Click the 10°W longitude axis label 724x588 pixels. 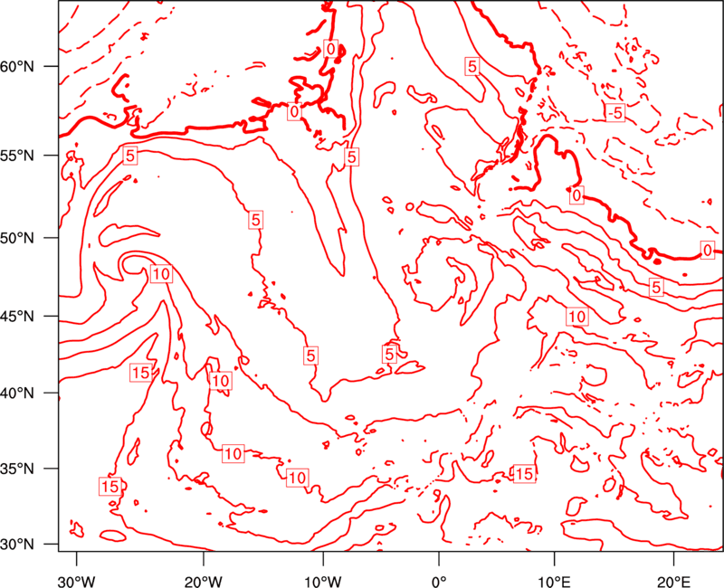(x=323, y=581)
